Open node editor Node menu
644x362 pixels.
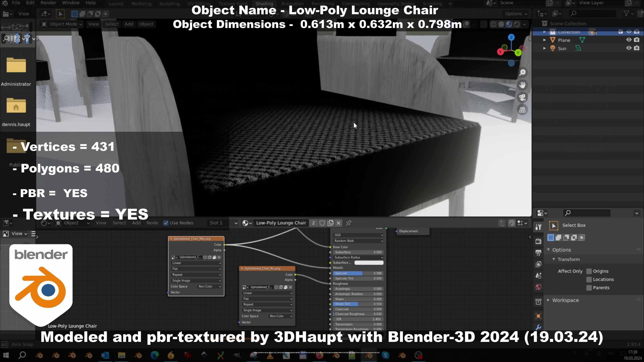pyautogui.click(x=152, y=223)
